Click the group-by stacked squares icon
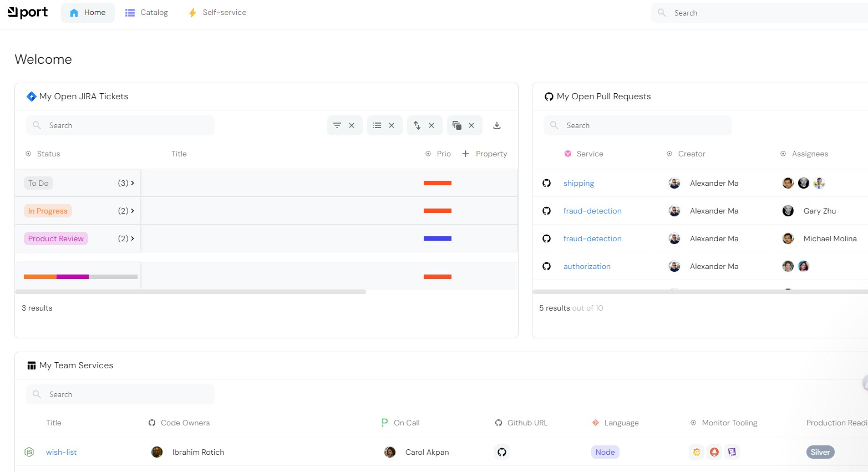Viewport: 868px width, 472px height. click(457, 125)
